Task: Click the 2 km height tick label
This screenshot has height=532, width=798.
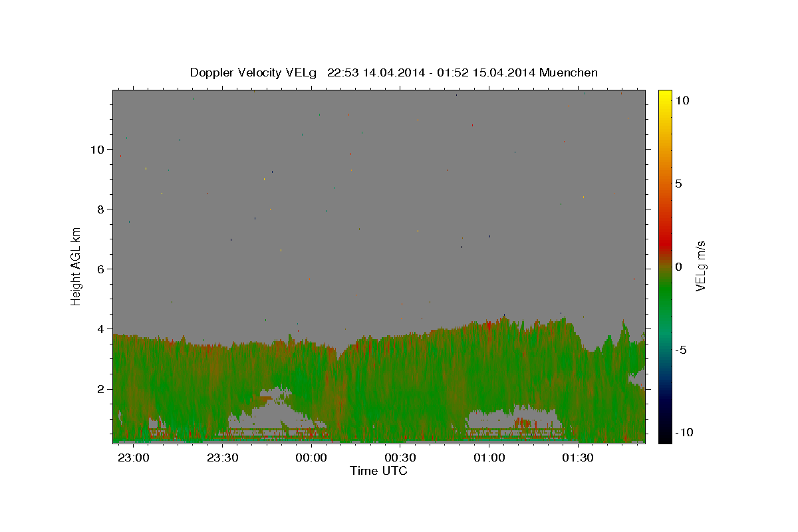Action: (x=101, y=389)
